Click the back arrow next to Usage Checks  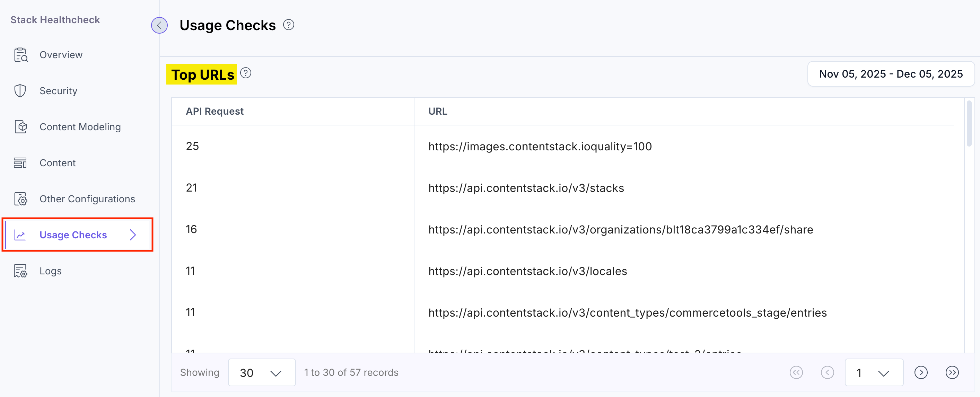(159, 25)
